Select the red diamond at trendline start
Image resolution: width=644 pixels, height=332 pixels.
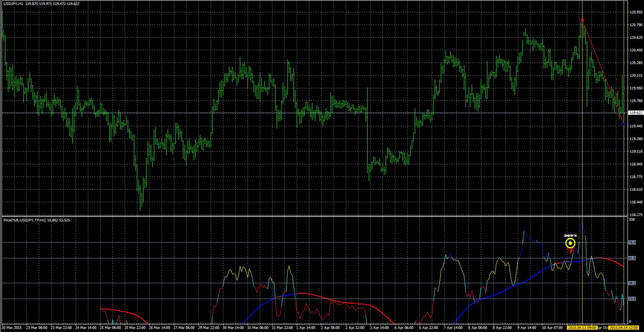(582, 20)
